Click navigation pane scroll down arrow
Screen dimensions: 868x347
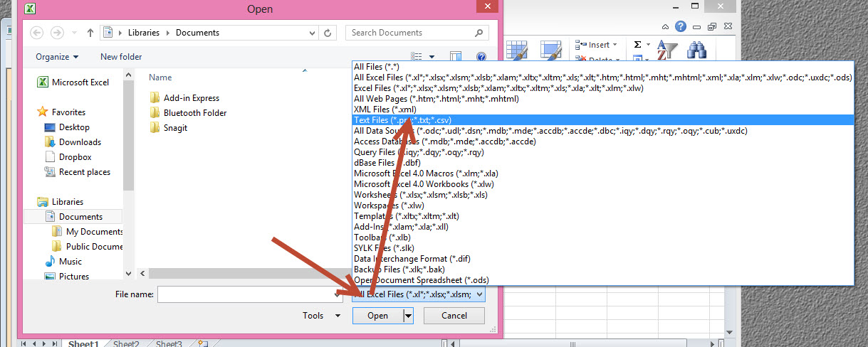tap(129, 273)
